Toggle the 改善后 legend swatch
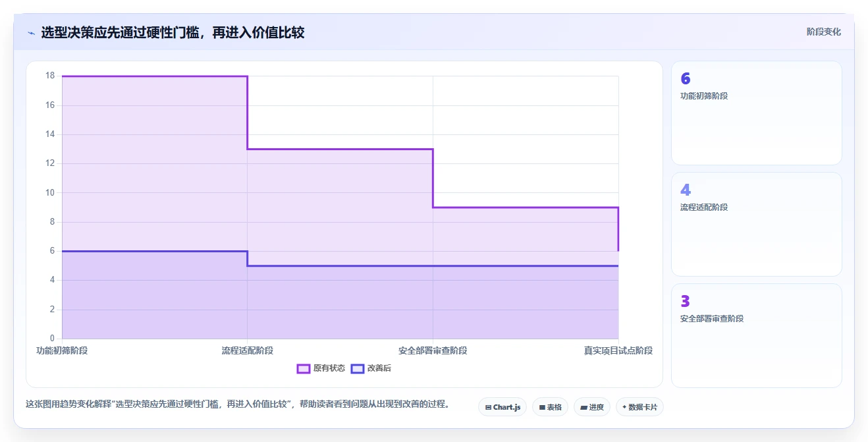Image resolution: width=868 pixels, height=442 pixels. coord(358,368)
